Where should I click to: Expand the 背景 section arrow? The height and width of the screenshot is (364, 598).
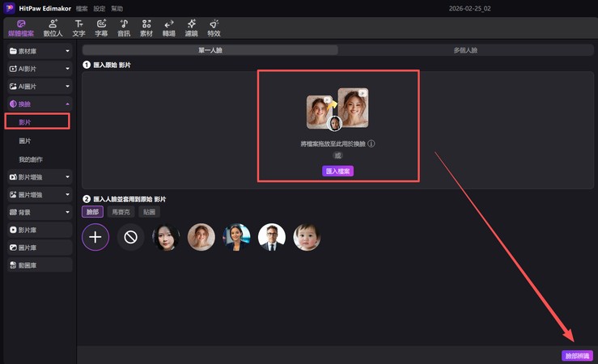pos(67,212)
